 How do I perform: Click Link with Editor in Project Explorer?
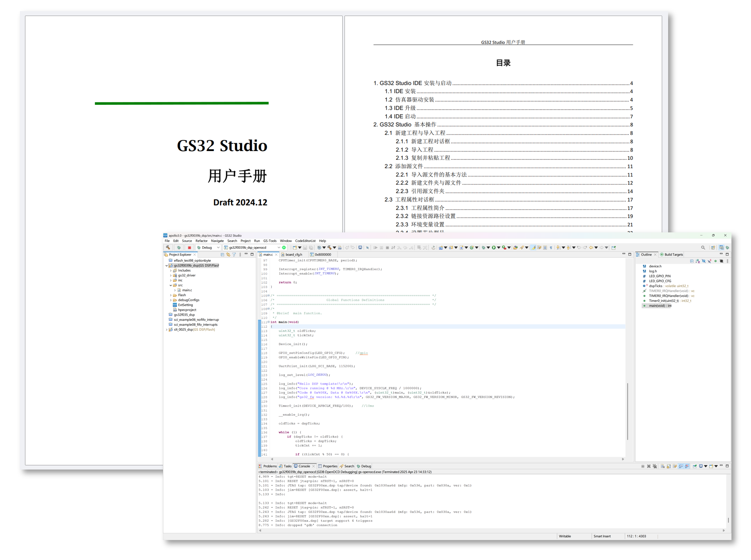click(x=228, y=254)
